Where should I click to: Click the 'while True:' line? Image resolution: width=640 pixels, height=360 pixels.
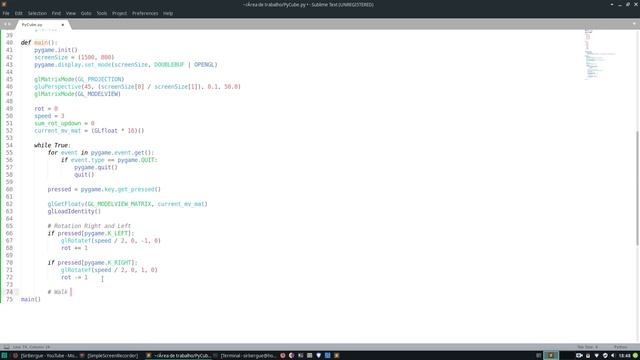pyautogui.click(x=52, y=145)
